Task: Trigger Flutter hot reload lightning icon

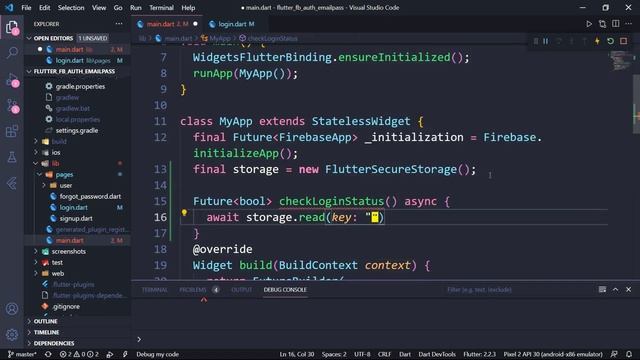Action: (597, 41)
